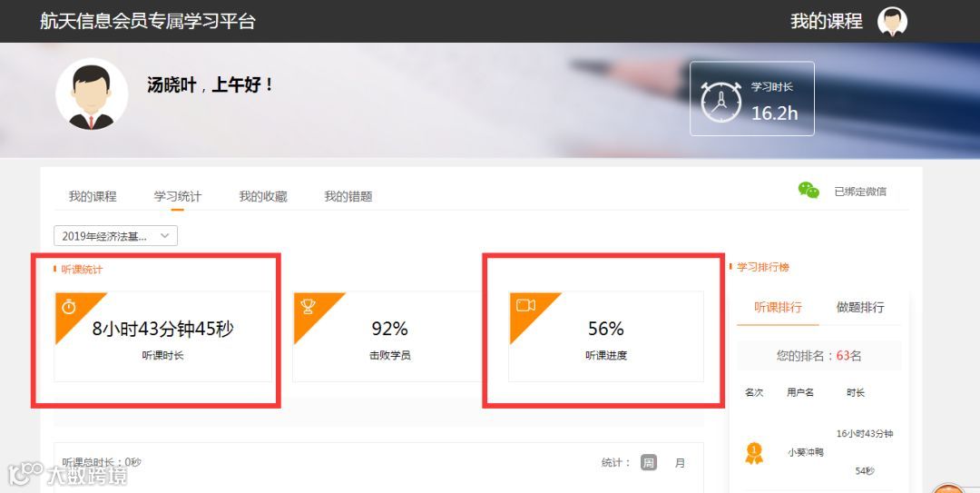
Task: Click the dropdown chevron on course selector
Action: [165, 236]
